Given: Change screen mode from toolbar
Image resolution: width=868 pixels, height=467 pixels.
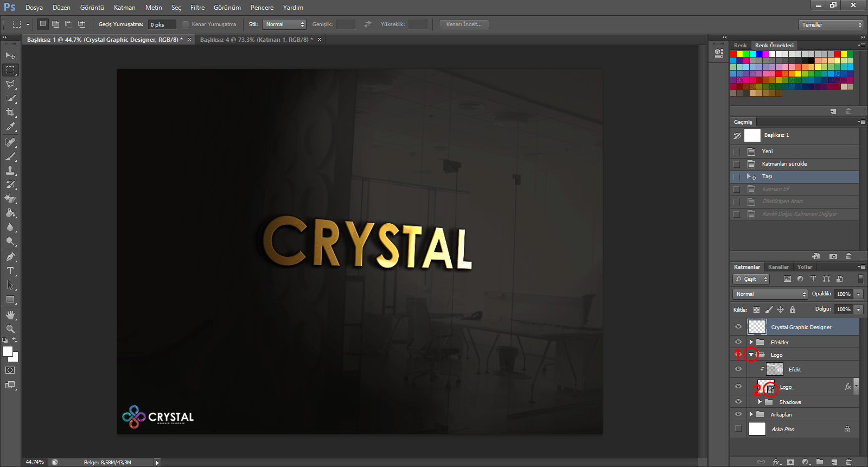Looking at the screenshot, I should pos(10,385).
